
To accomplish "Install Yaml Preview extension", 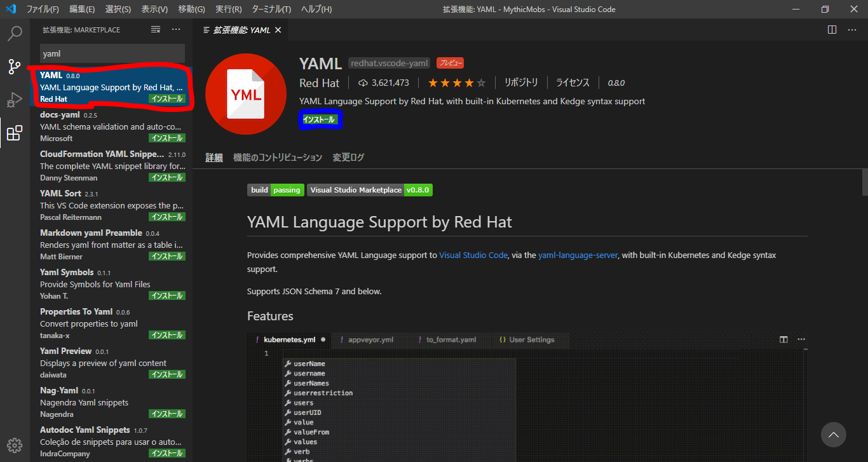I will coord(167,375).
